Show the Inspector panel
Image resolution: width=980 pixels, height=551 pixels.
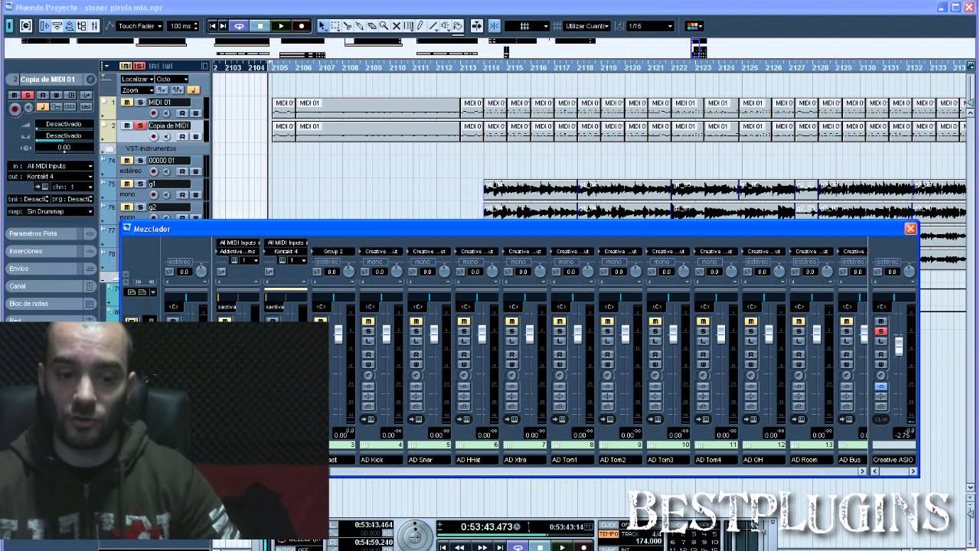pos(44,26)
